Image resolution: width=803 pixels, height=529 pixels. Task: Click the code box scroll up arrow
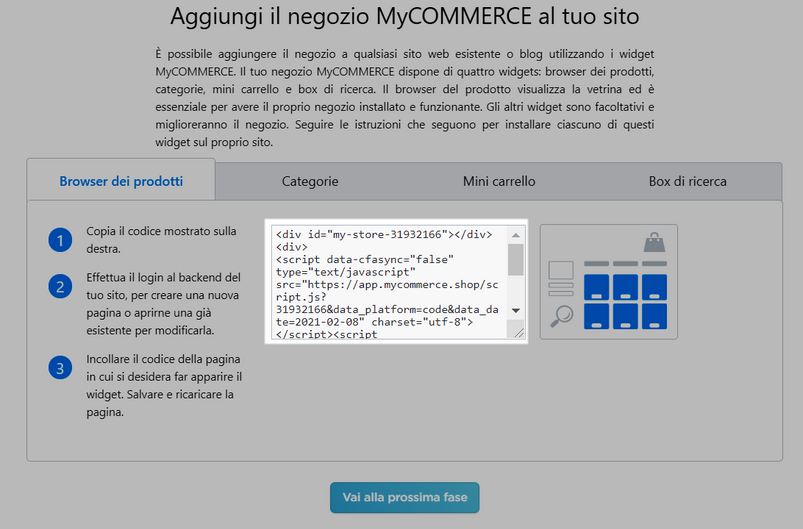pyautogui.click(x=516, y=235)
